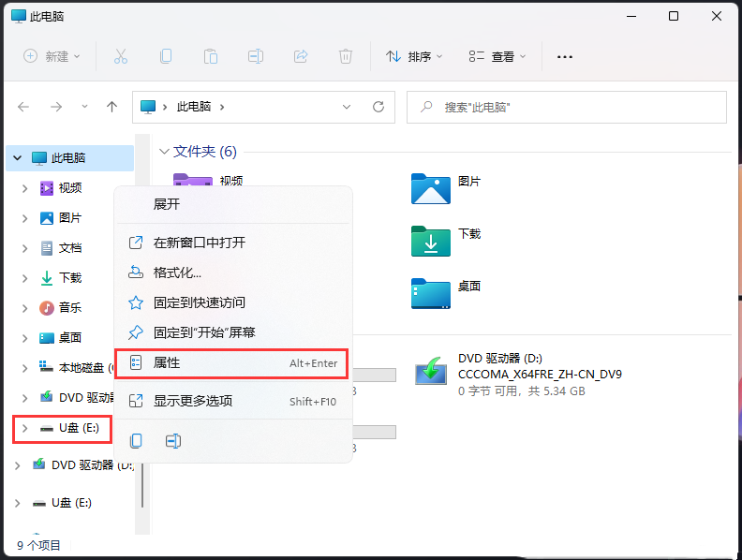The width and height of the screenshot is (742, 560).
Task: Click the copy icon at context menu bottom
Action: coord(136,441)
